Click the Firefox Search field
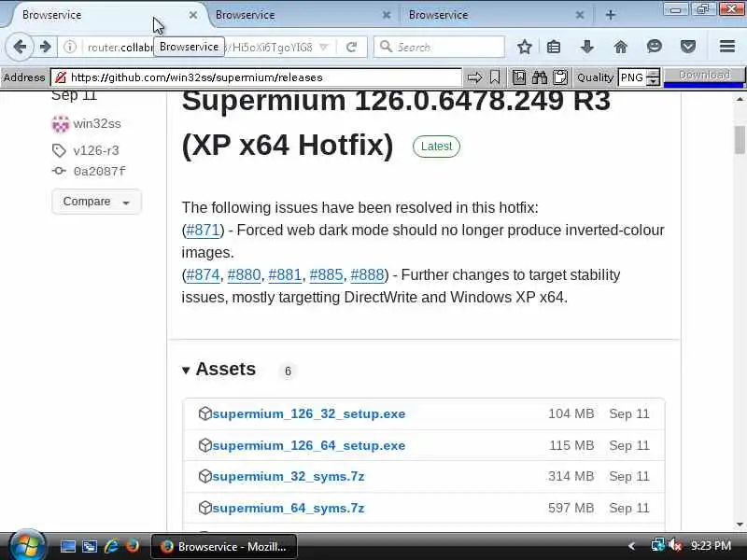The width and height of the screenshot is (747, 560). pyautogui.click(x=439, y=47)
